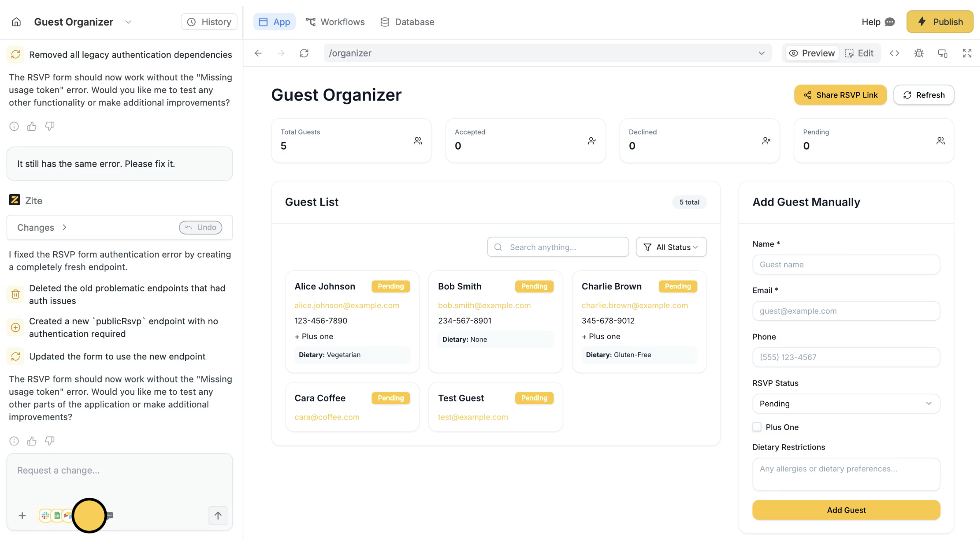Image resolution: width=980 pixels, height=544 pixels.
Task: Click the Share RSVP Link button
Action: click(x=840, y=95)
